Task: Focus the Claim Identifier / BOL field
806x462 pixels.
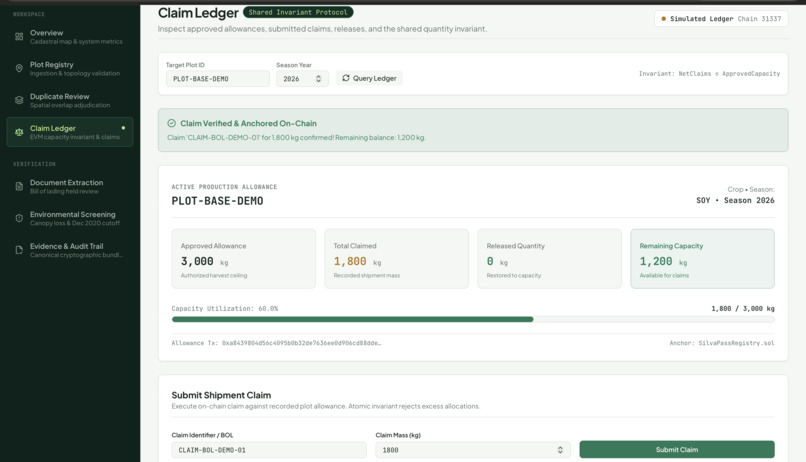Action: [x=269, y=450]
